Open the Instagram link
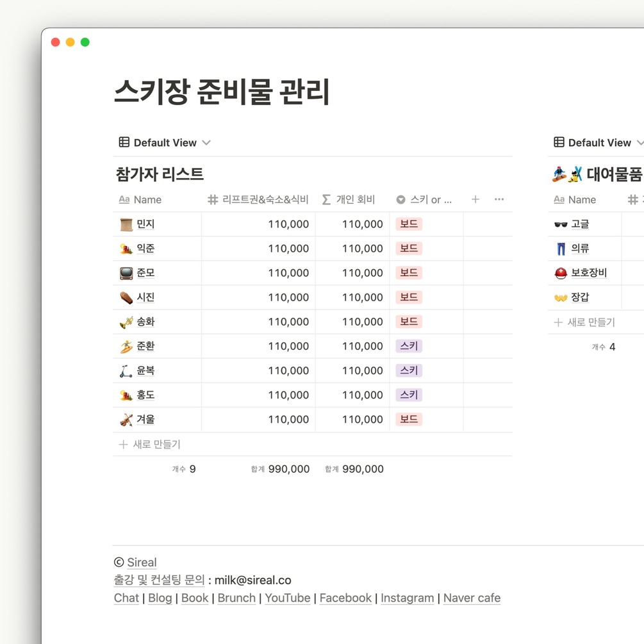Image resolution: width=644 pixels, height=644 pixels. pyautogui.click(x=407, y=598)
